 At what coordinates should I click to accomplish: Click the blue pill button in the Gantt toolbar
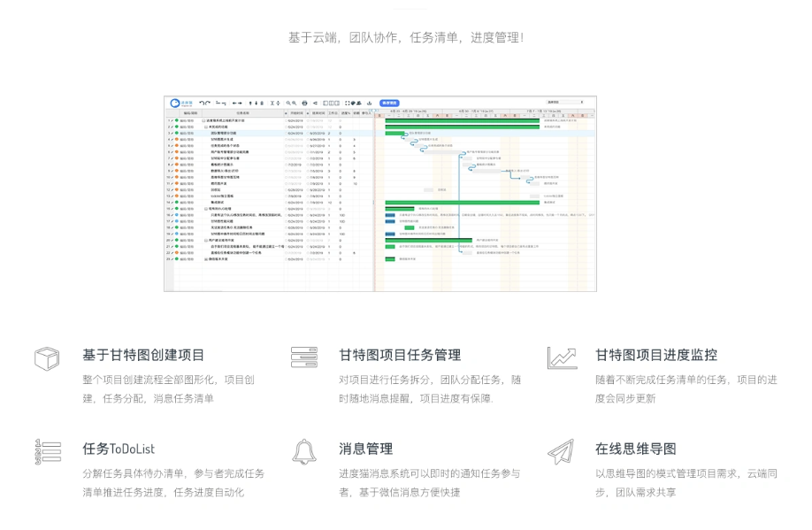[389, 103]
